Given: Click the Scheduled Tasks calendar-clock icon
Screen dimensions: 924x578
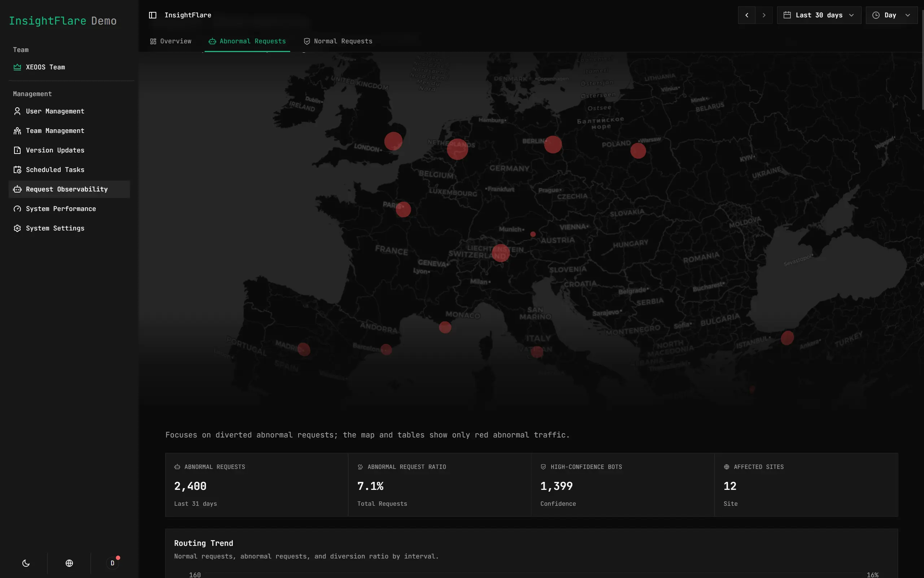Looking at the screenshot, I should coord(17,170).
